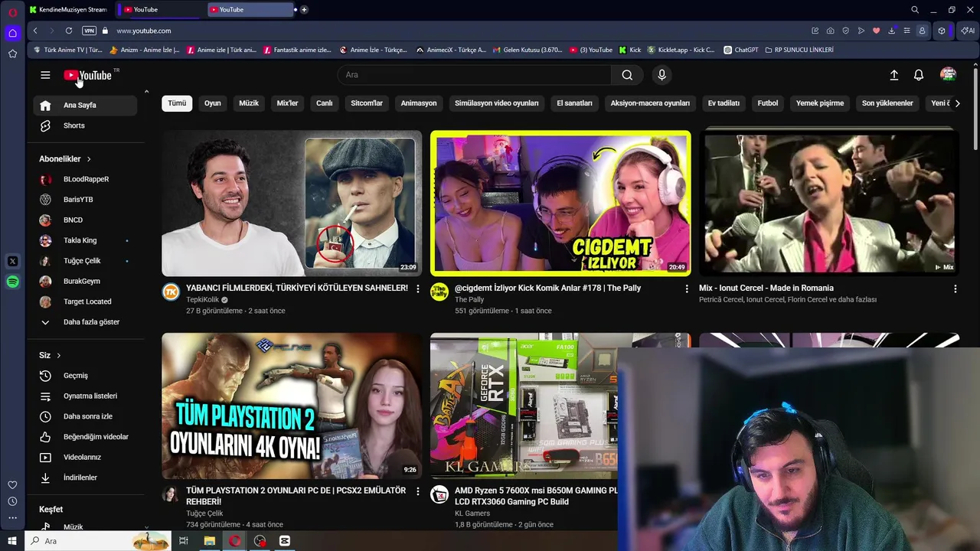Open Opera sidebar X (Twitter) icon

(12, 261)
